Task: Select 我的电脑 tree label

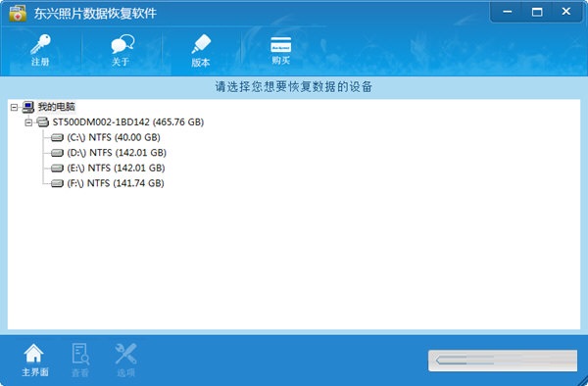Action: tap(57, 107)
